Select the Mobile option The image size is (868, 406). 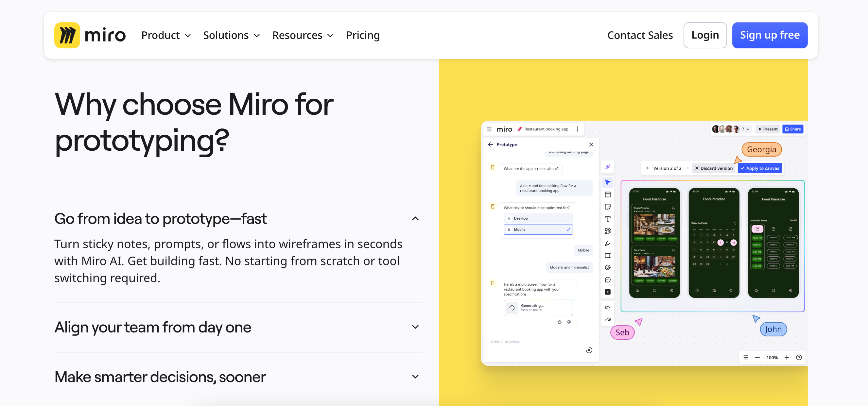click(538, 229)
